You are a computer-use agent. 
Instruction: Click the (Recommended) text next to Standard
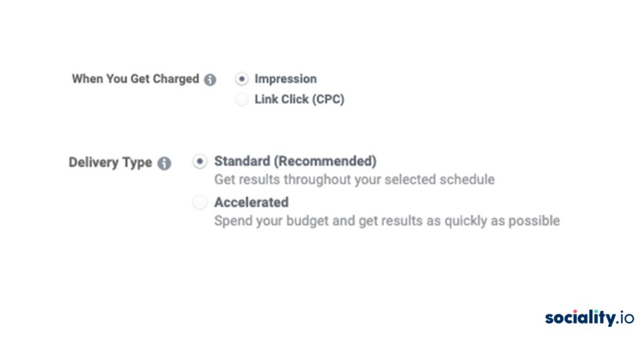325,162
